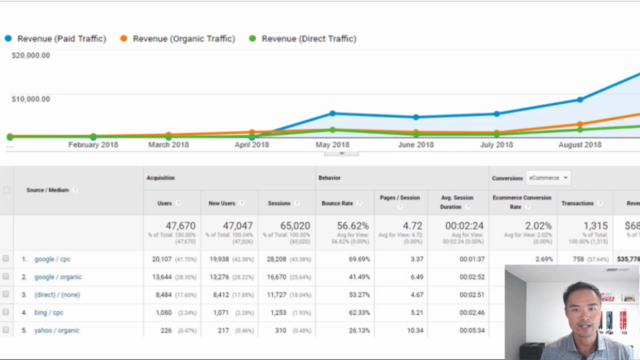Click the Sessions column help icon
This screenshot has height=360, width=640.
pyautogui.click(x=297, y=203)
